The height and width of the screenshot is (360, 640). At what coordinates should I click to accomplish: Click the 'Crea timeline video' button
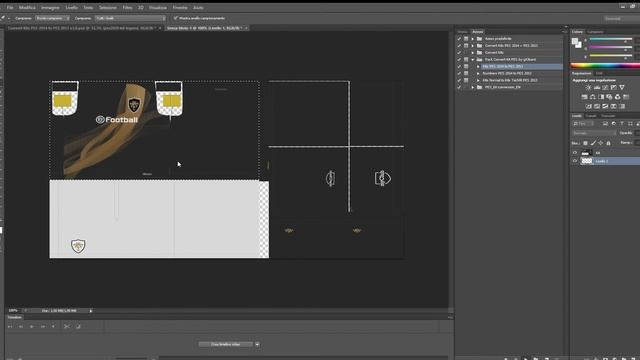226,344
